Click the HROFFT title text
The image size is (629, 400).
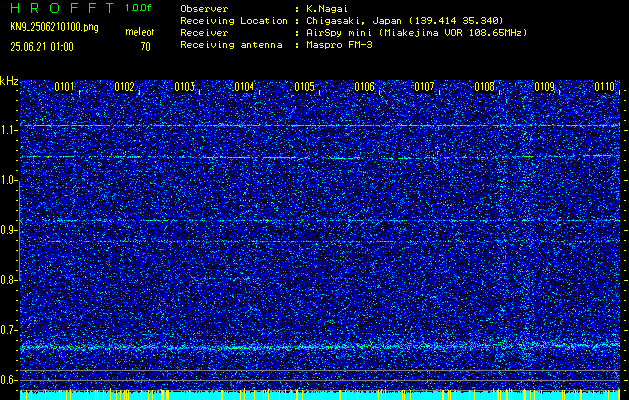click(x=62, y=8)
